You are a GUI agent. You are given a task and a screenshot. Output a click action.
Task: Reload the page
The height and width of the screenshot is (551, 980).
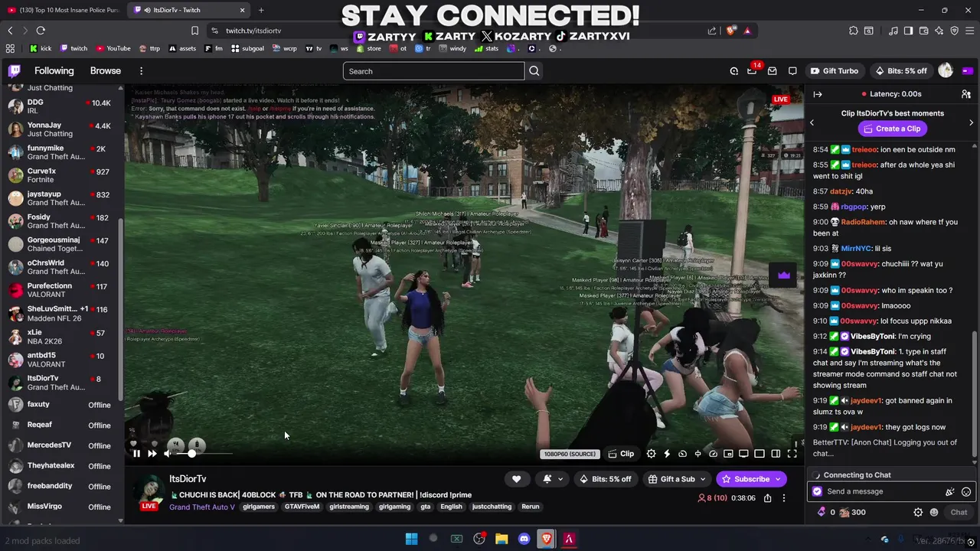(x=41, y=31)
